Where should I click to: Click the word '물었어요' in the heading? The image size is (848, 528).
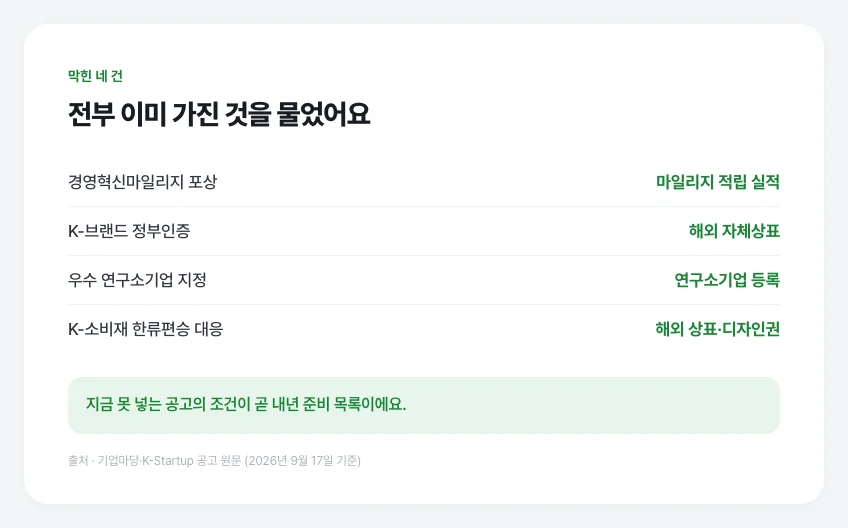(323, 114)
